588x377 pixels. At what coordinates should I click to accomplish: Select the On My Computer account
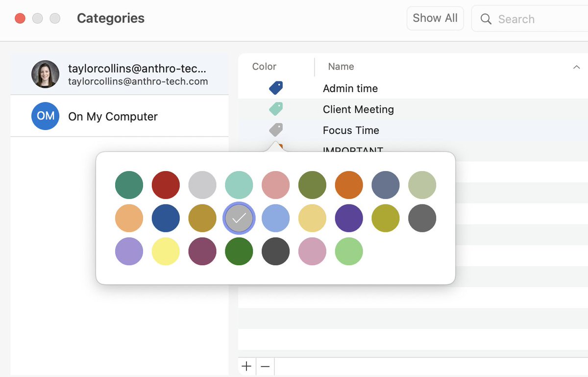(x=120, y=116)
